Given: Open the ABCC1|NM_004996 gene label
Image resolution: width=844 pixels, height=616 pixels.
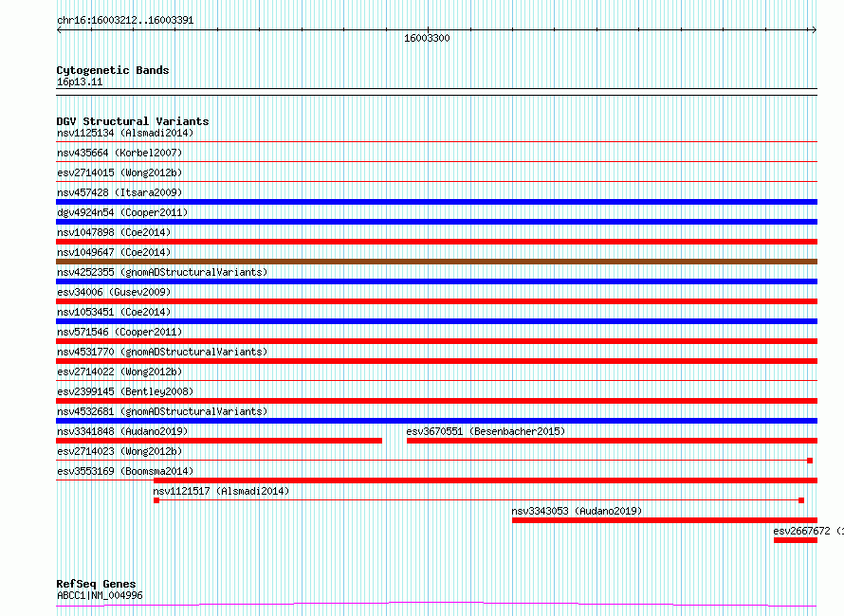Looking at the screenshot, I should tap(100, 595).
